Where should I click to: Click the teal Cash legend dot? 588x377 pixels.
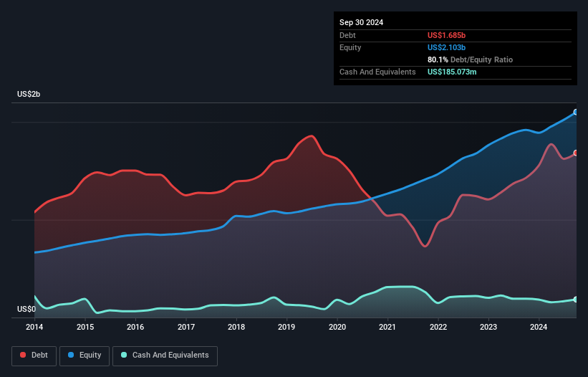124,355
